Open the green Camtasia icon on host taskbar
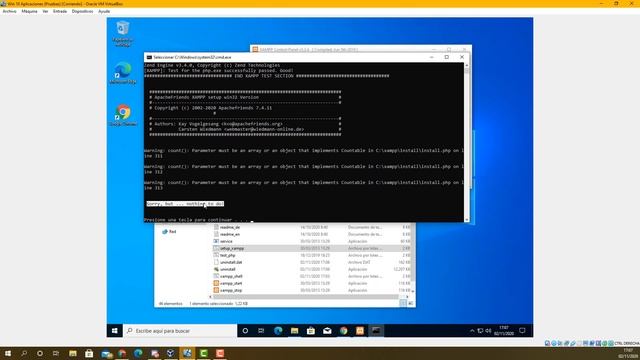The image size is (640, 360). (x=203, y=353)
